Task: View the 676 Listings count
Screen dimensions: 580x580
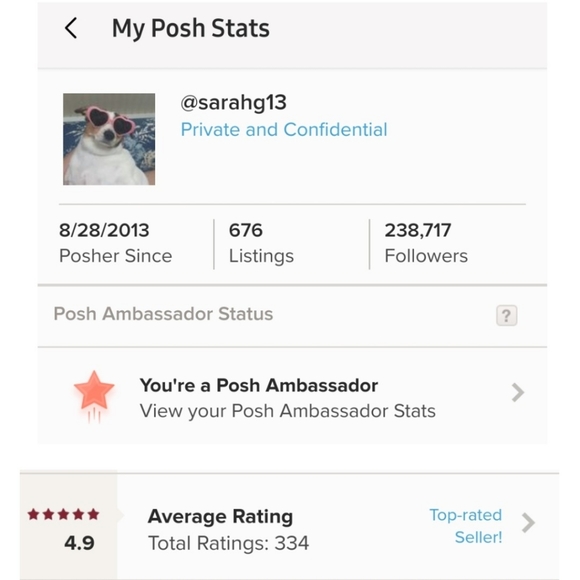Action: (x=261, y=243)
